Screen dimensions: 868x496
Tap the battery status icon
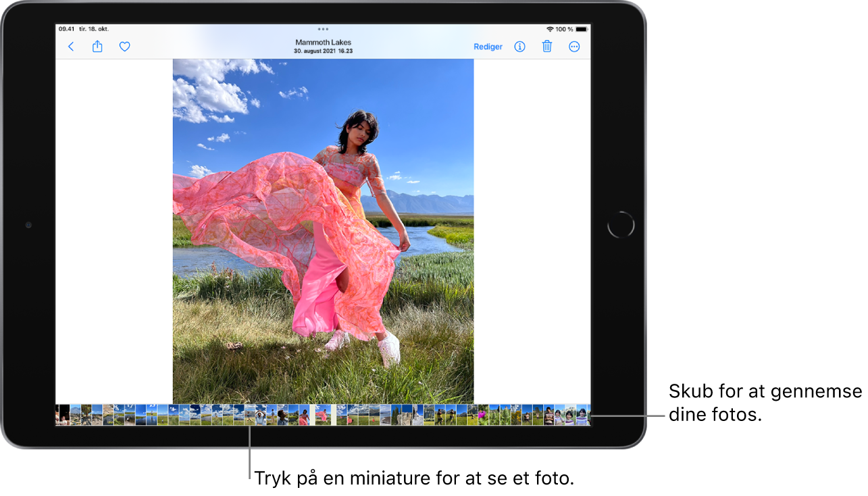point(581,29)
